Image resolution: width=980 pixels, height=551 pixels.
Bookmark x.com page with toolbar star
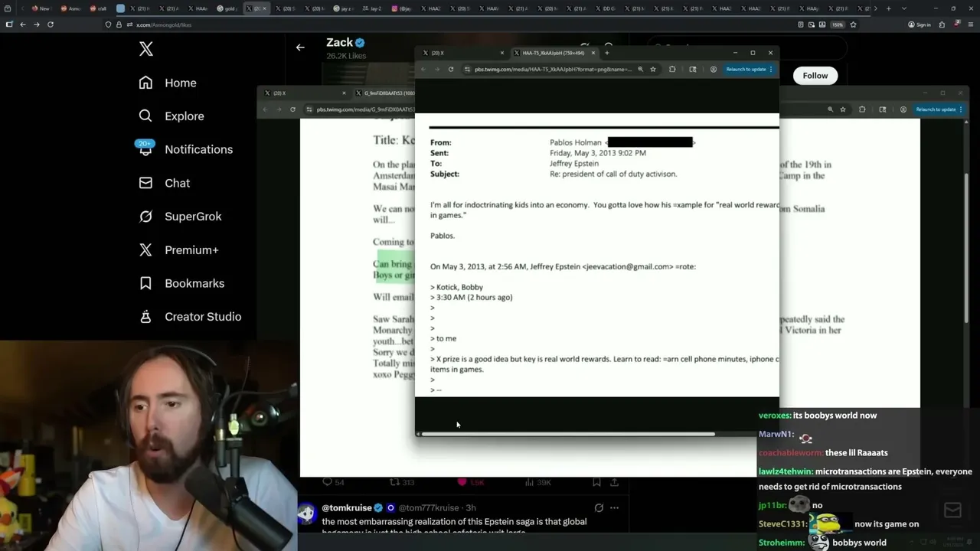tap(853, 24)
